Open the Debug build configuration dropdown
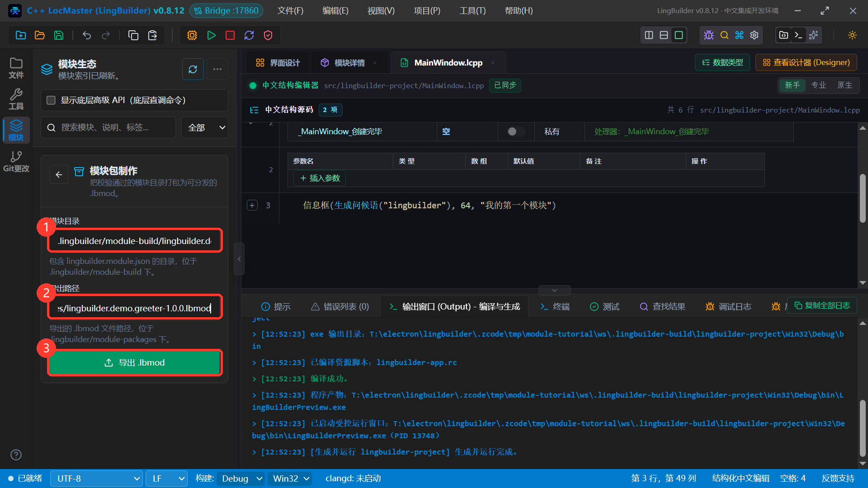Screen dimensions: 868x488 coord(241,479)
